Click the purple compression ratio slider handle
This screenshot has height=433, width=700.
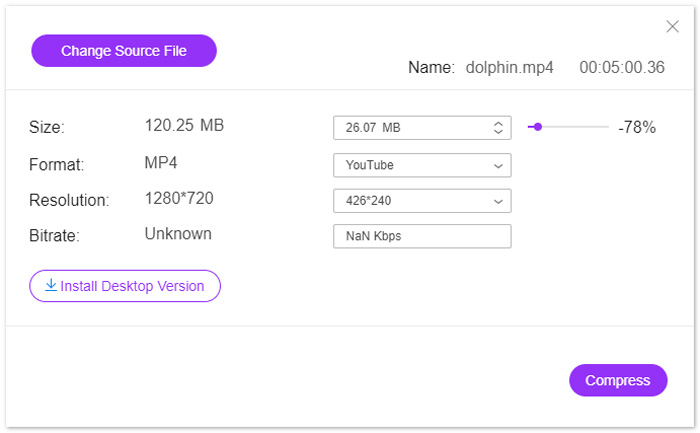click(x=538, y=127)
